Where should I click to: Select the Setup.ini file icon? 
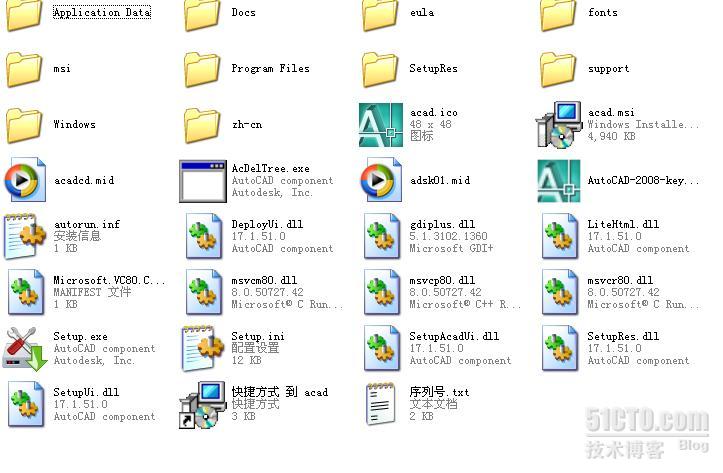(x=203, y=348)
